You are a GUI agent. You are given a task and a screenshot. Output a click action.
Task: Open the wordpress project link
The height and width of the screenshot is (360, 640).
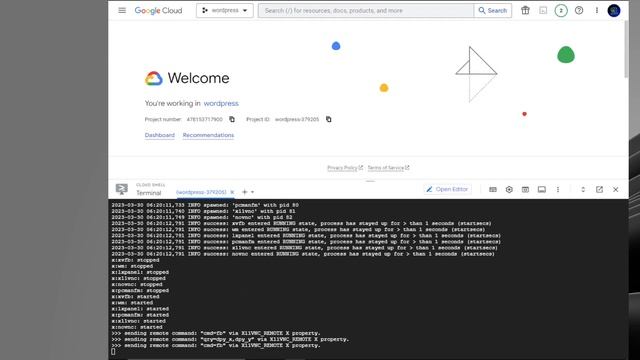pos(221,103)
